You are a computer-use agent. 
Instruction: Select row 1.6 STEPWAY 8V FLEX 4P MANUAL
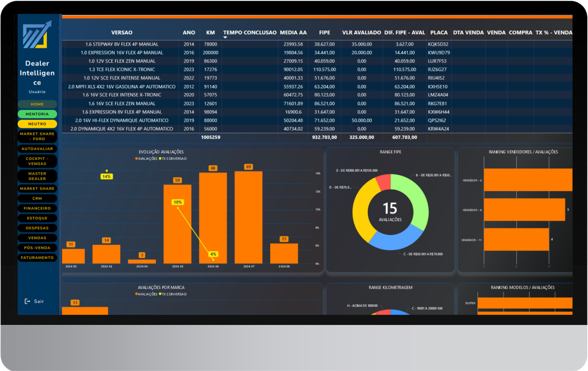click(x=317, y=44)
